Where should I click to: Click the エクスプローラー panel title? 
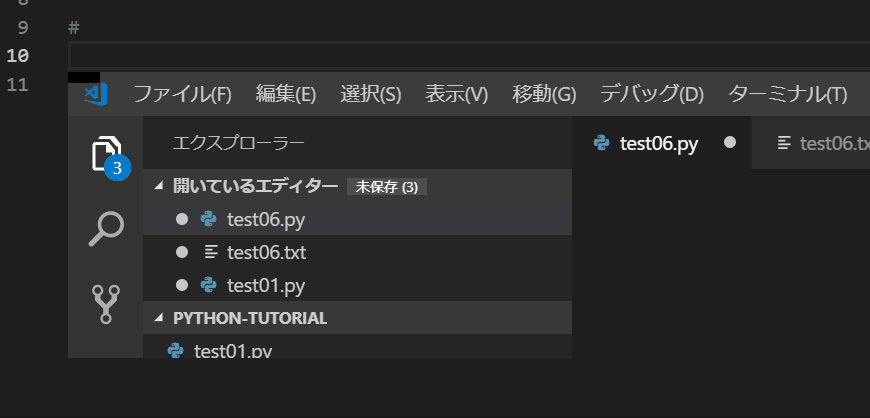point(239,143)
